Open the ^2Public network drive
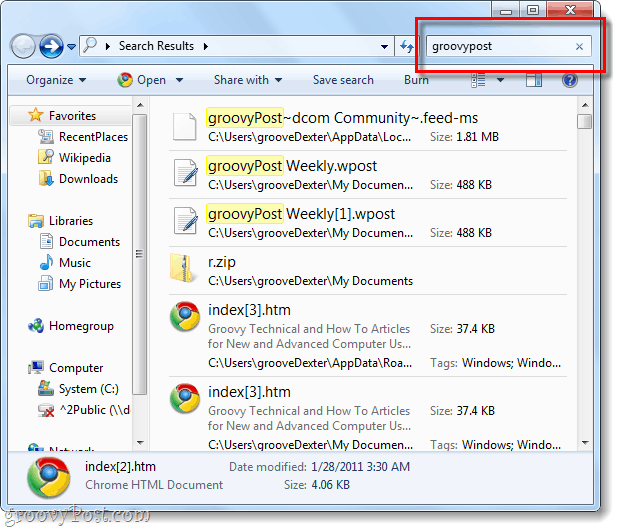Screen dimensions: 621x532 tap(94, 410)
